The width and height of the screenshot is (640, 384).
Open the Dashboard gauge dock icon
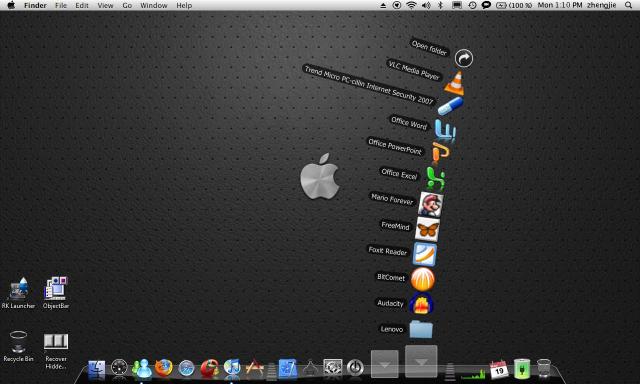[119, 368]
